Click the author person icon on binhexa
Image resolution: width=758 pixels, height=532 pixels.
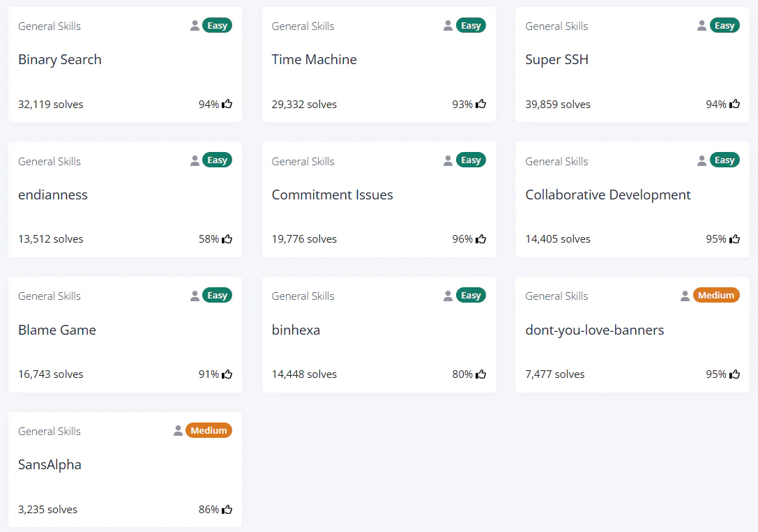(x=448, y=296)
